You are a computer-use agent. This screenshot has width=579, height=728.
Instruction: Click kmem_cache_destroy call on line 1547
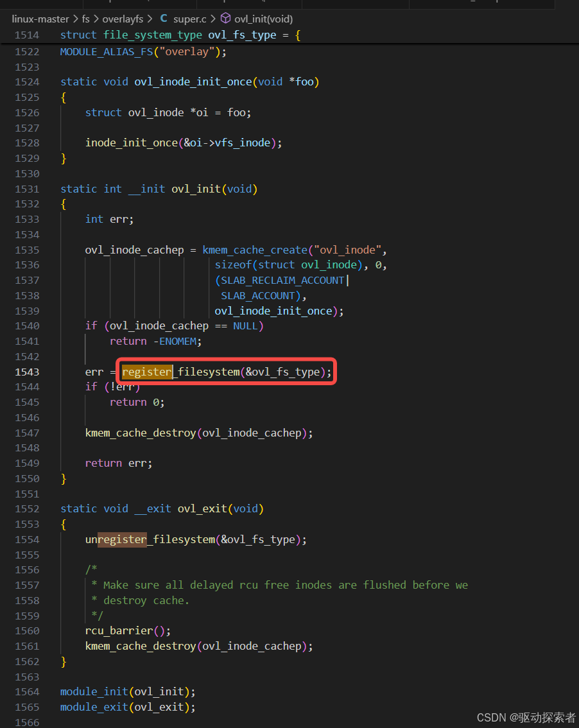pyautogui.click(x=140, y=433)
